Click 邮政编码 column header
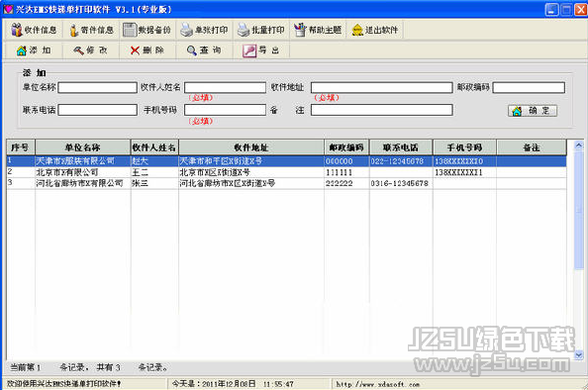The width and height of the screenshot is (588, 390). point(346,147)
